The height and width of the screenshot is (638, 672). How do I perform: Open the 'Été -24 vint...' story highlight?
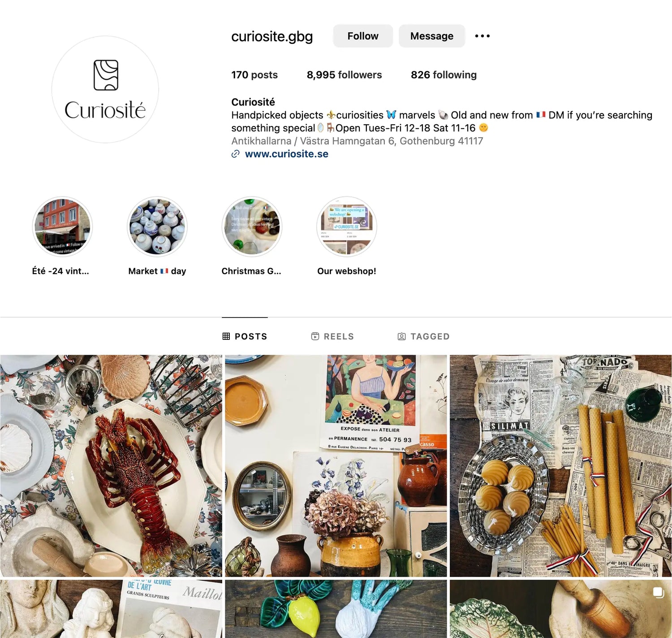click(62, 226)
